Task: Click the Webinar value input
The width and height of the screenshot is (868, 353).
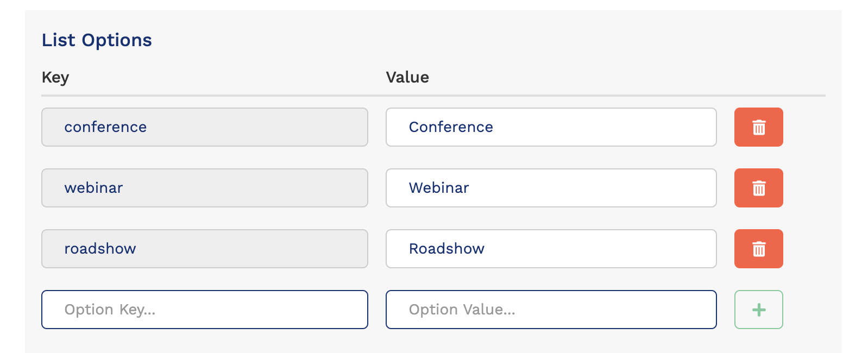Action: click(550, 188)
